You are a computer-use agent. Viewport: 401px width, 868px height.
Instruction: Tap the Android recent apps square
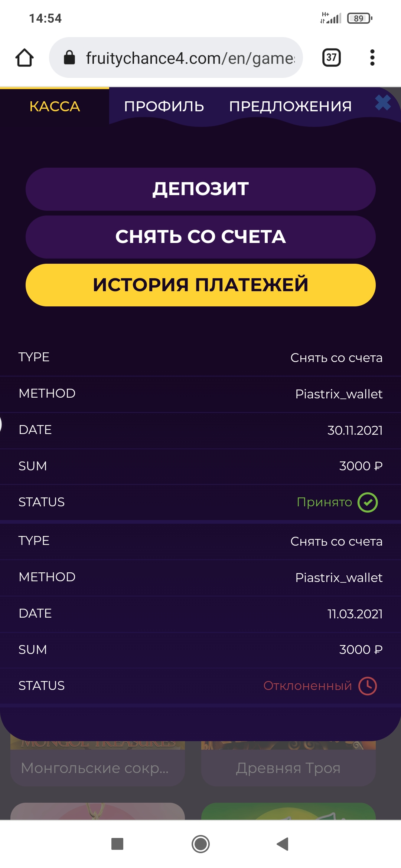(117, 844)
